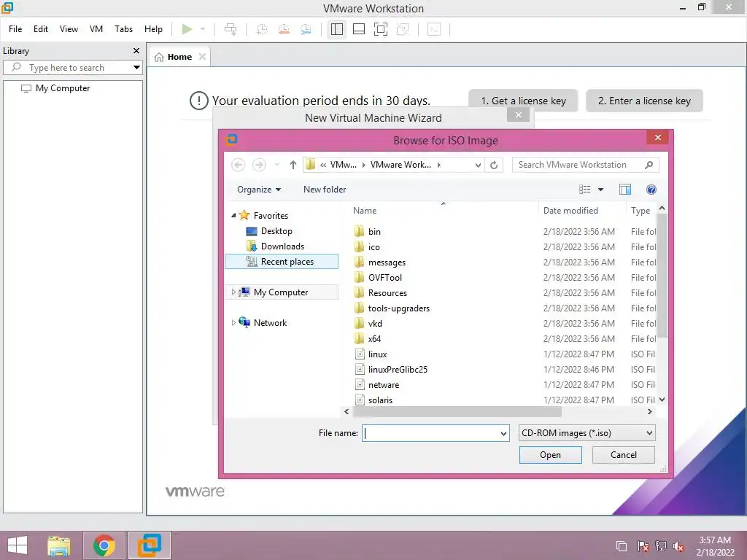Click the take snapshot clock icon

click(x=262, y=29)
